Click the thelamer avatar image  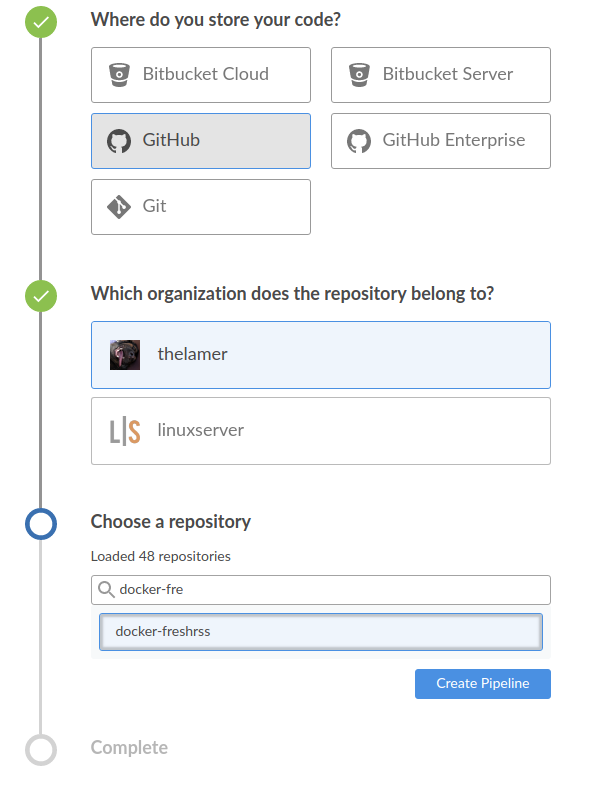click(125, 355)
